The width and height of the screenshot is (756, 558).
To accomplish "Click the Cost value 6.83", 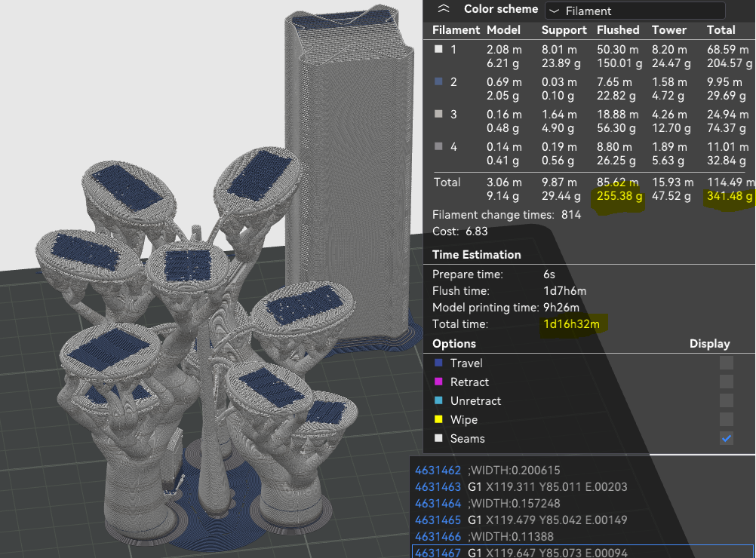I will (x=476, y=231).
